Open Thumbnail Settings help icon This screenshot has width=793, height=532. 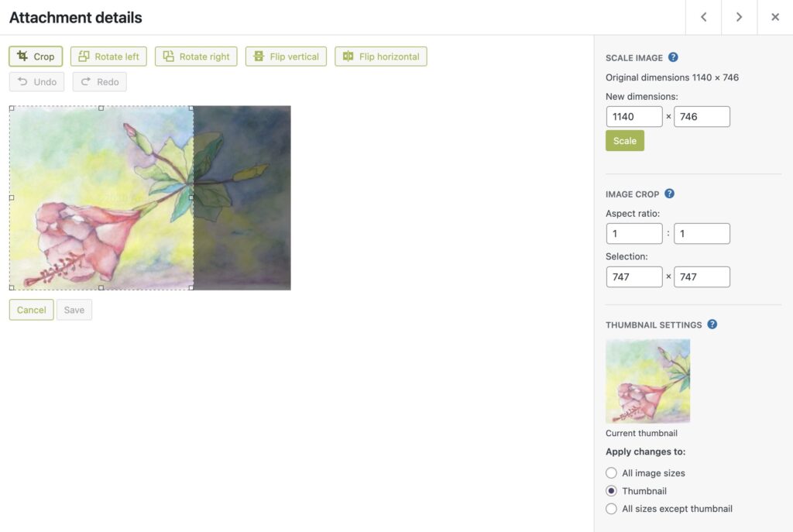pyautogui.click(x=712, y=324)
